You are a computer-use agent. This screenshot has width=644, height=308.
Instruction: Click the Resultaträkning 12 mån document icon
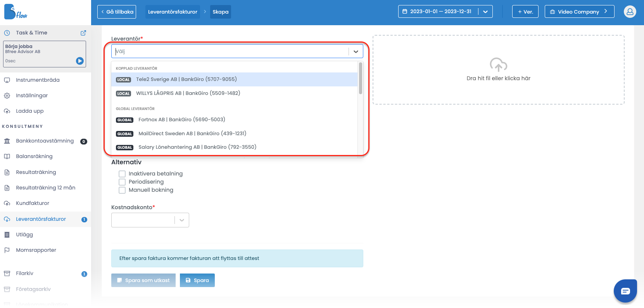tap(7, 188)
